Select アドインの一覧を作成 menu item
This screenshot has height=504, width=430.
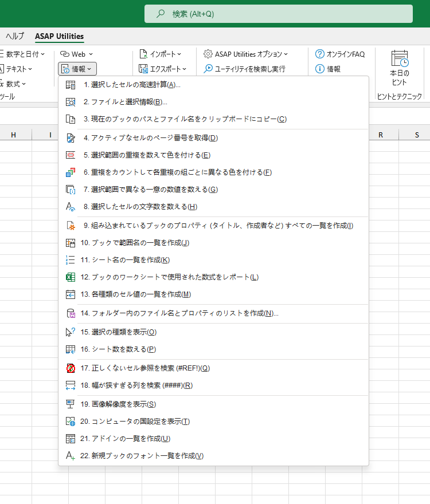(x=213, y=439)
